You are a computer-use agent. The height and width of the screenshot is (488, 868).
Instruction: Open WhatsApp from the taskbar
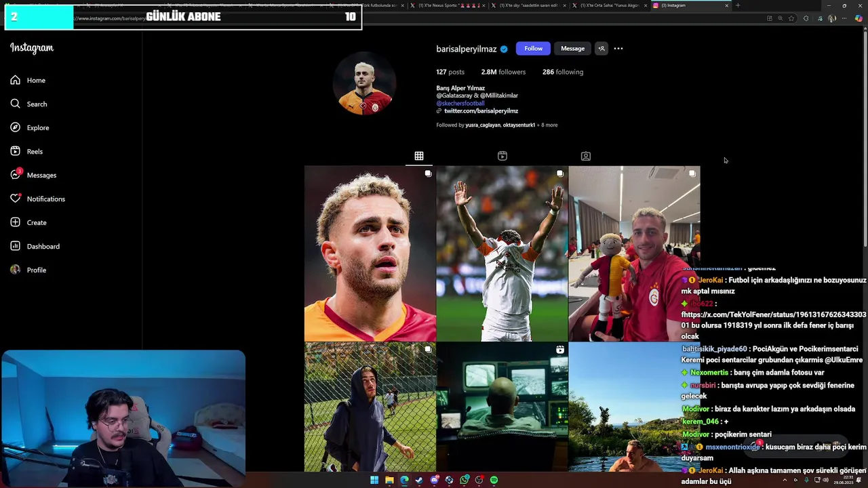click(464, 480)
